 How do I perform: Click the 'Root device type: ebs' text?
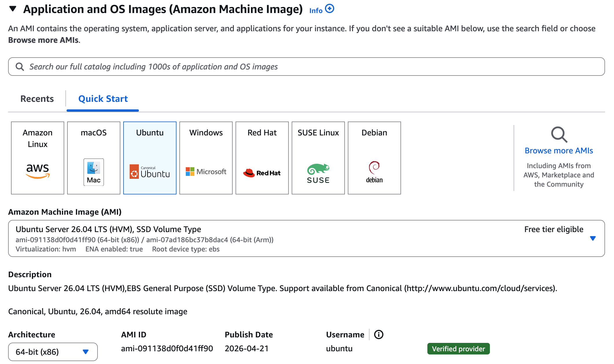pyautogui.click(x=186, y=249)
